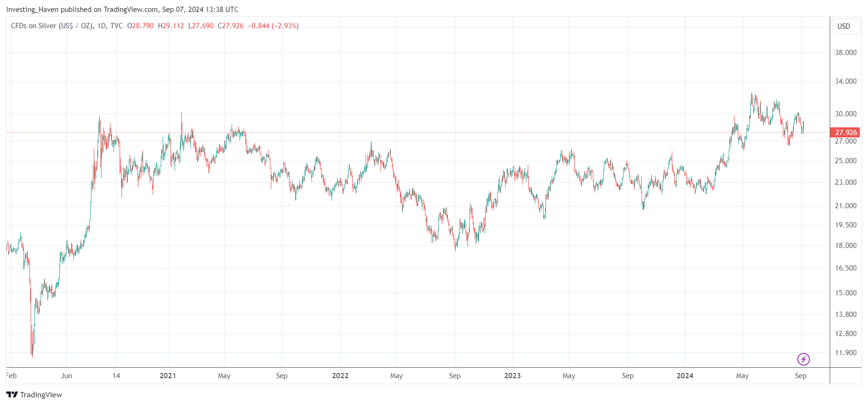The image size is (868, 405).
Task: Click the 15.000 price axis label
Action: point(846,293)
